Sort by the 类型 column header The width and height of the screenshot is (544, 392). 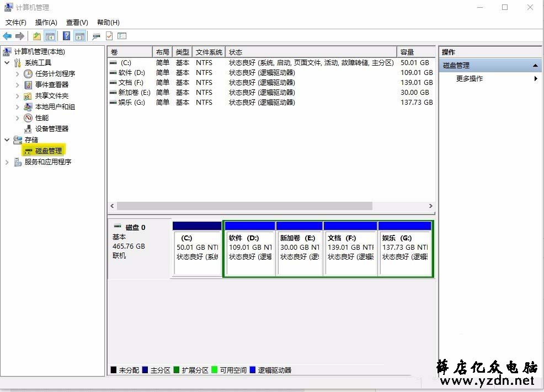tap(182, 52)
